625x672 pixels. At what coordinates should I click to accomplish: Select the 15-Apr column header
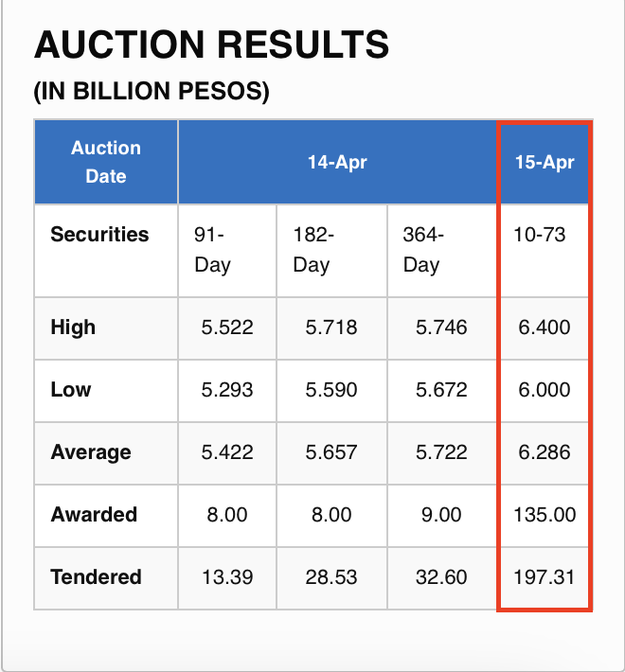(x=545, y=162)
